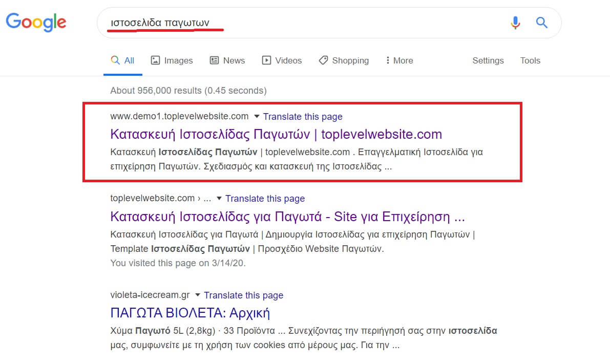Click the toplevelwebsite.com › ... breadcrumb text
Viewport: 610px width, 364px height.
point(161,198)
